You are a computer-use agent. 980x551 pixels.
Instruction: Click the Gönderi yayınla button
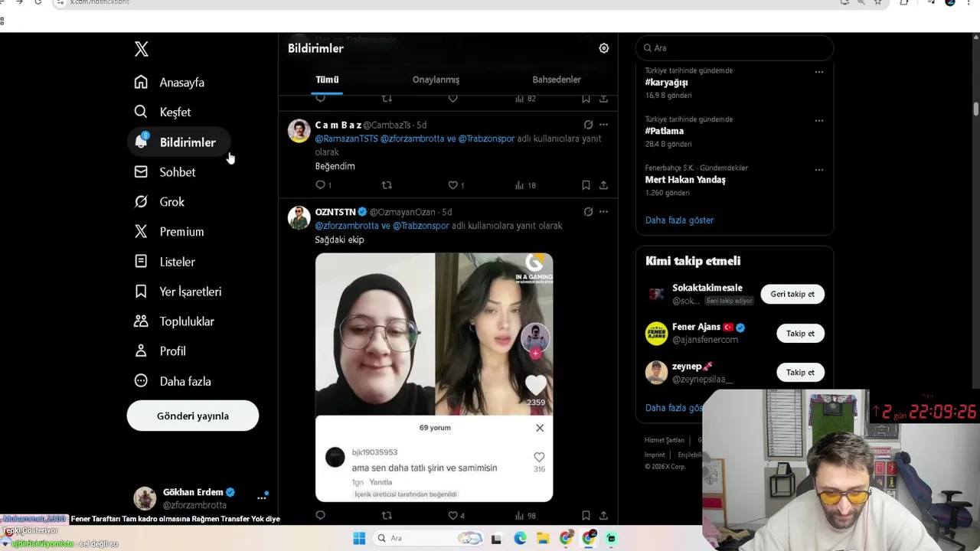click(x=193, y=416)
